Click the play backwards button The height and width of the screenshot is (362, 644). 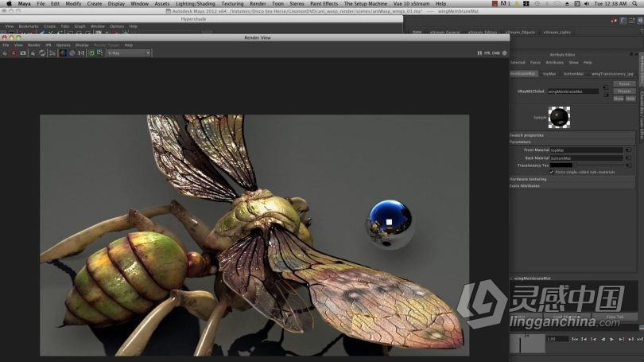pos(603,339)
